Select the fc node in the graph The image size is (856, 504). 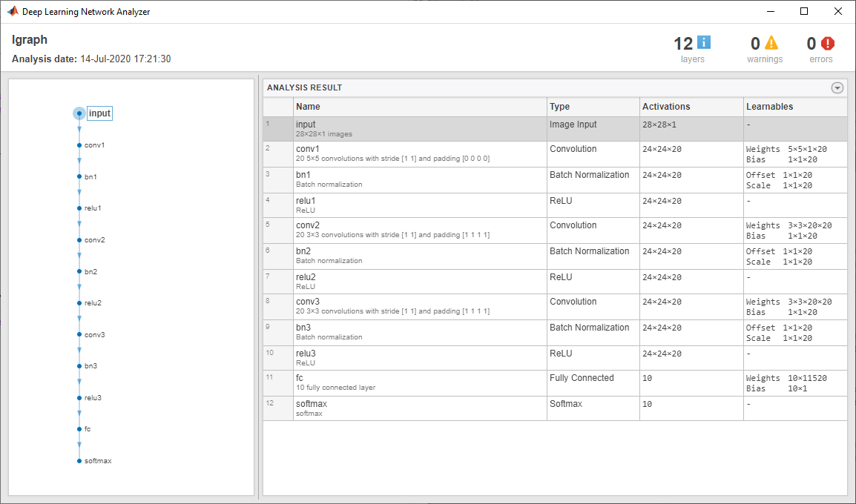pyautogui.click(x=84, y=429)
